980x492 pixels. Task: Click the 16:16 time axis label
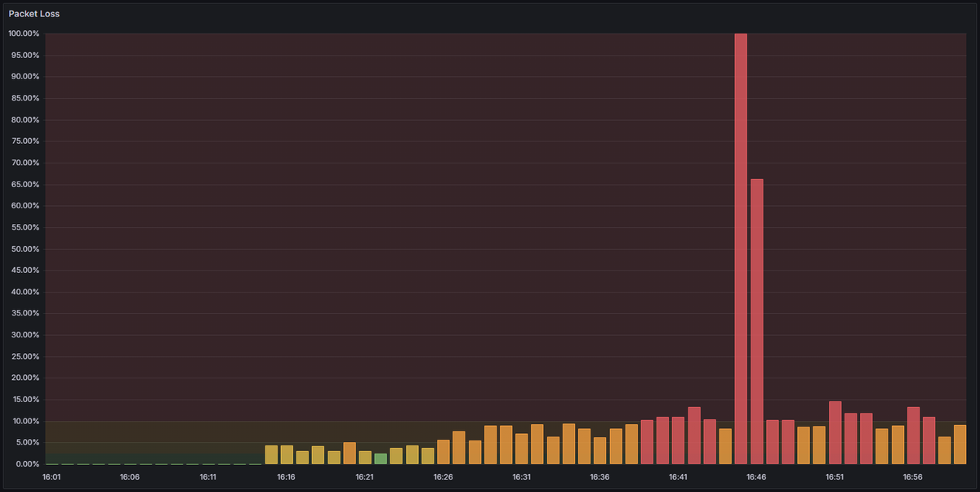pyautogui.click(x=287, y=476)
